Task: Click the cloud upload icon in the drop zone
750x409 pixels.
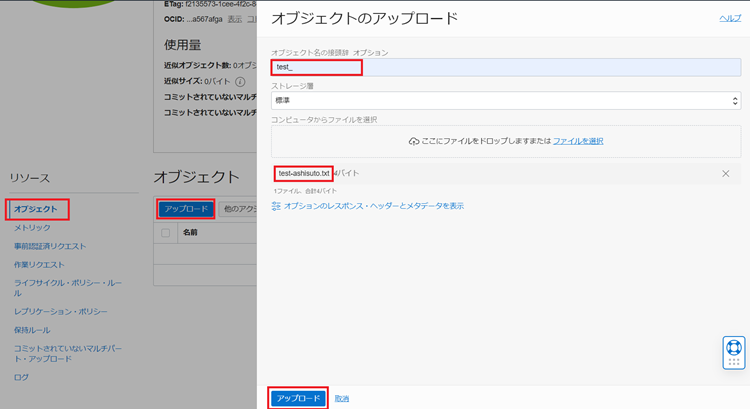Action: (x=415, y=142)
